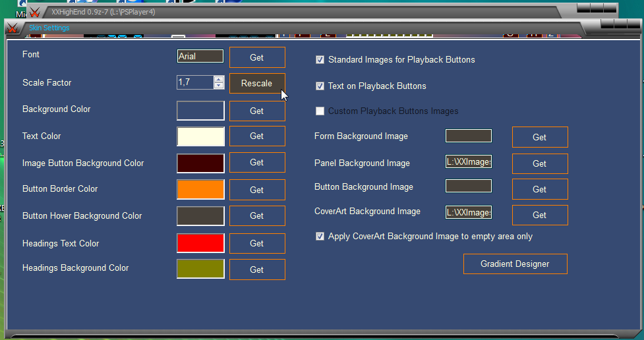Increase Scale Factor with up arrow

219,79
